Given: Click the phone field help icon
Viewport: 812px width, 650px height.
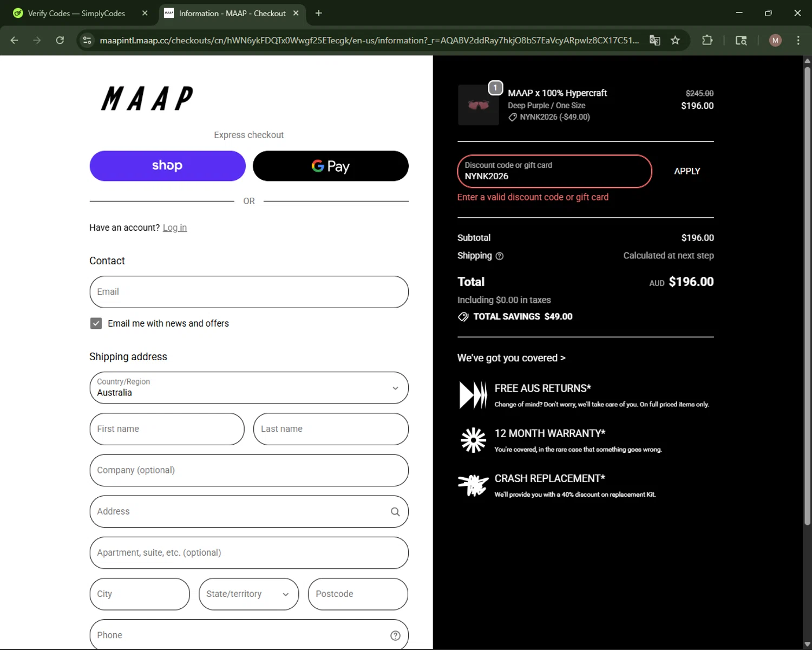Looking at the screenshot, I should click(x=395, y=635).
